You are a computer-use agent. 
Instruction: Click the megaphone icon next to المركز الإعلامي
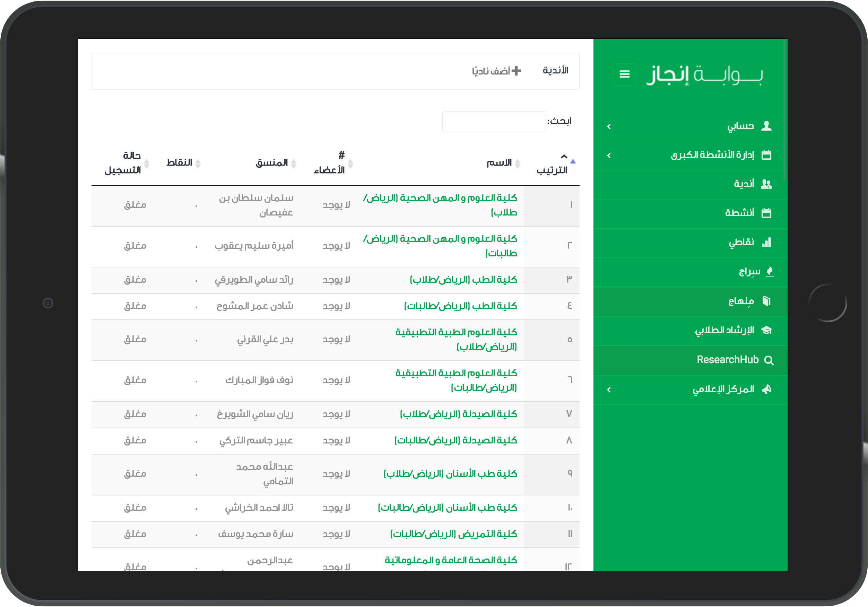point(766,389)
